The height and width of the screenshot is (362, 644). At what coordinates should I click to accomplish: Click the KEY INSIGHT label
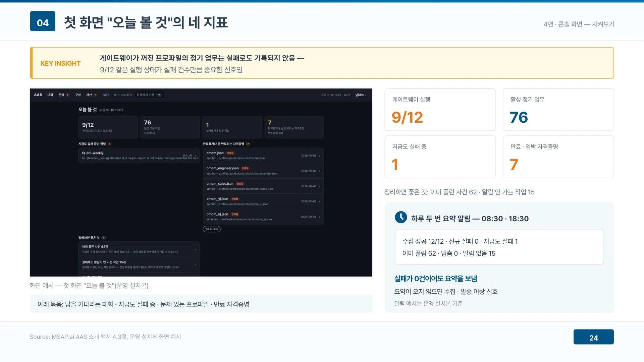(x=60, y=63)
